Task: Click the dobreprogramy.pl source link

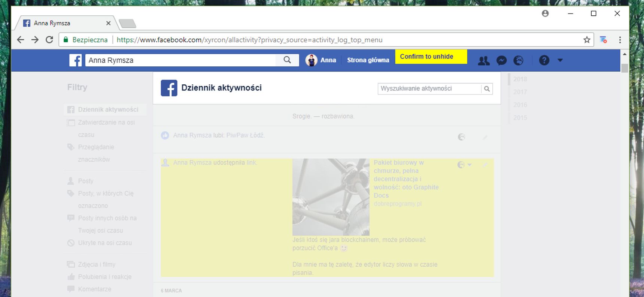Action: pyautogui.click(x=398, y=204)
